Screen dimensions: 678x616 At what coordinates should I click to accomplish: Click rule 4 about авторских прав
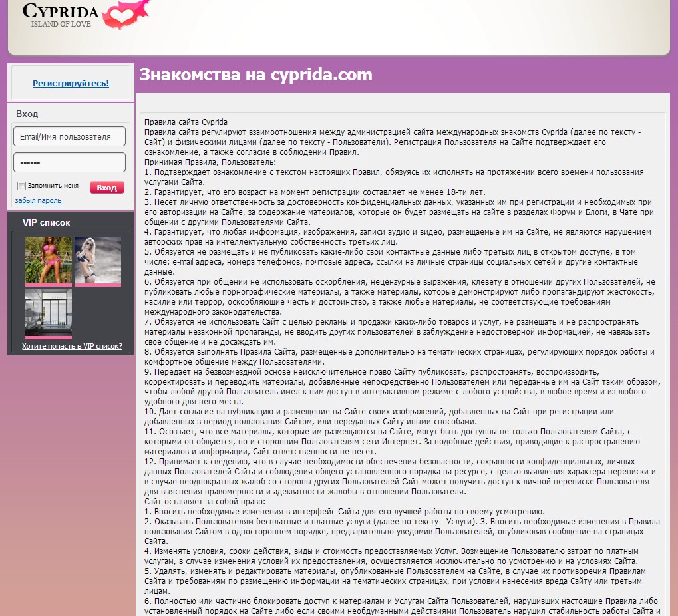(x=397, y=237)
